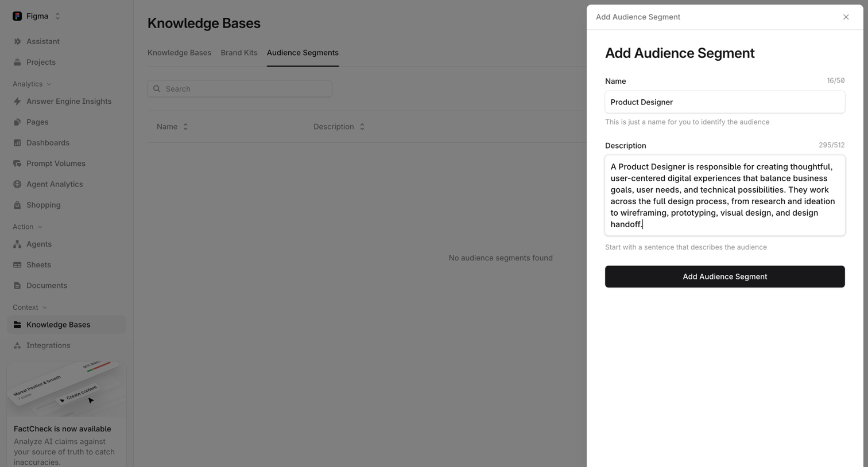Click the Documents sidebar icon
The width and height of the screenshot is (868, 467).
tap(17, 286)
